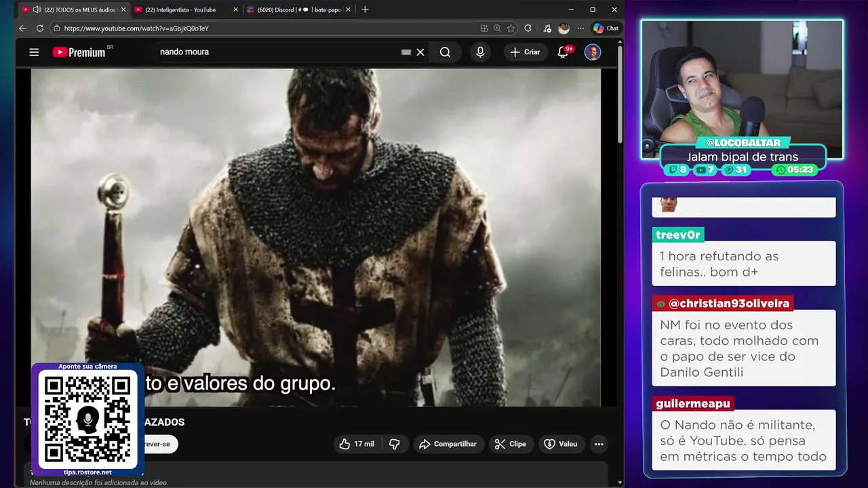Open the on-screen keyboard in search box
This screenshot has height=488, width=868.
click(406, 52)
